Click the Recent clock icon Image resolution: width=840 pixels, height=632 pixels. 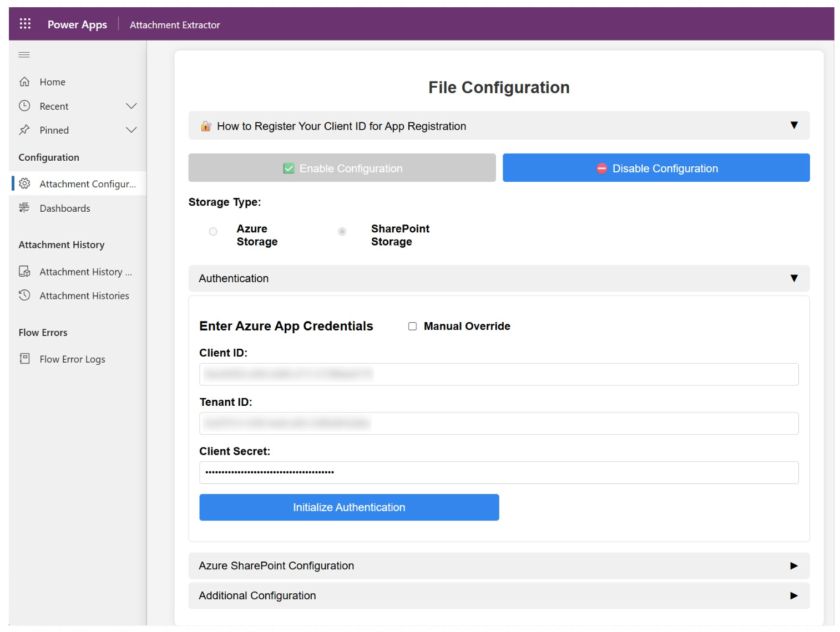[24, 106]
